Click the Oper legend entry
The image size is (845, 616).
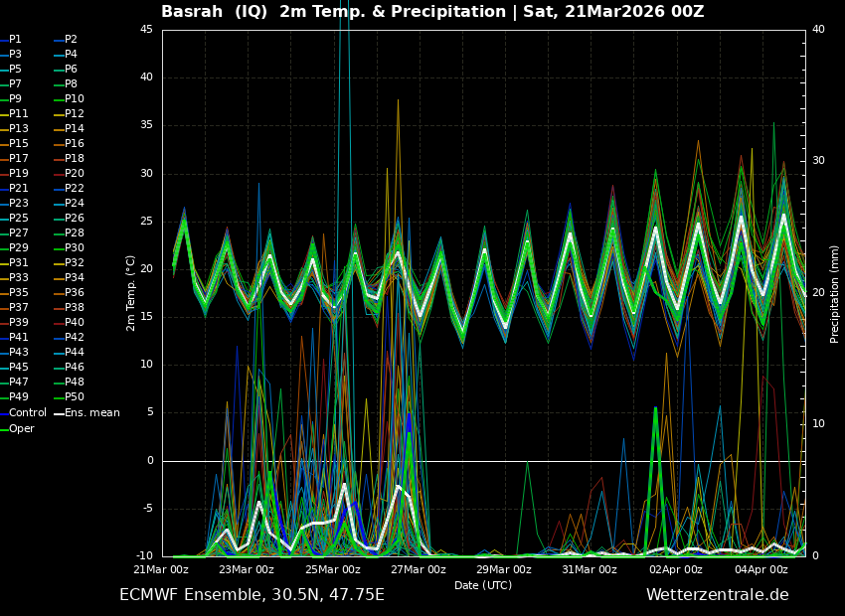(22, 429)
